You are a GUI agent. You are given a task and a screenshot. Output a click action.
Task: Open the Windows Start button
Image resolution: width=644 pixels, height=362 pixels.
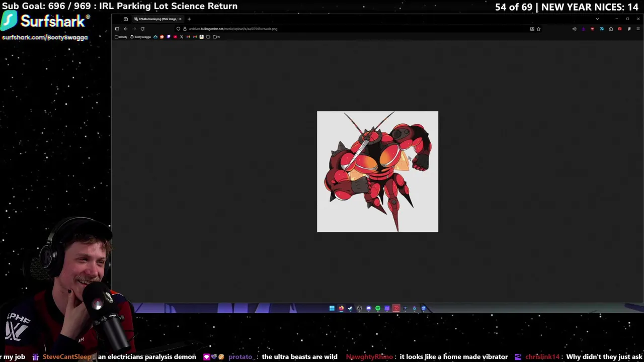click(x=332, y=308)
